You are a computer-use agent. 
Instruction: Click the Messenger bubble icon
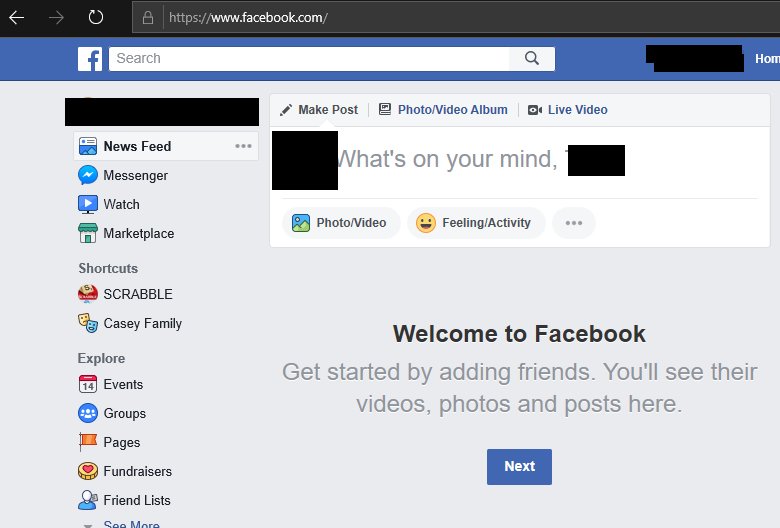pyautogui.click(x=88, y=175)
